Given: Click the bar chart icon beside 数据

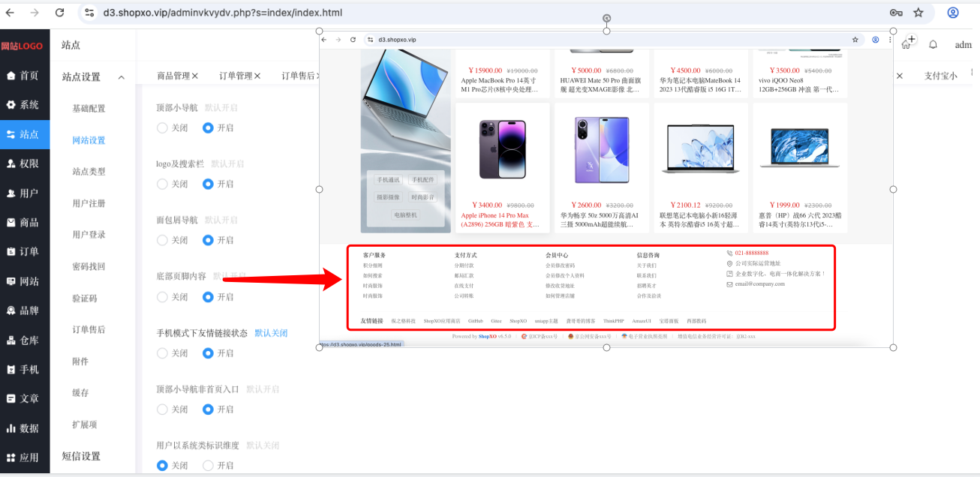Looking at the screenshot, I should [x=11, y=428].
